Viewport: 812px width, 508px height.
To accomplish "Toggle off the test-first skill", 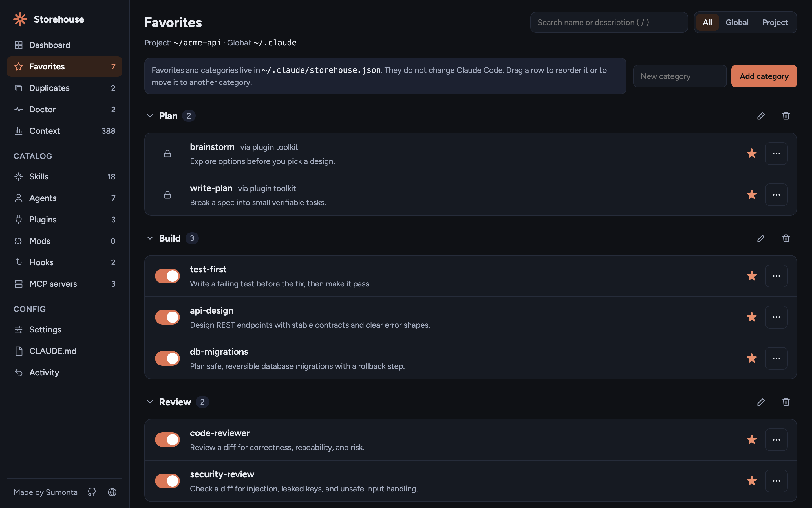I will (x=167, y=276).
